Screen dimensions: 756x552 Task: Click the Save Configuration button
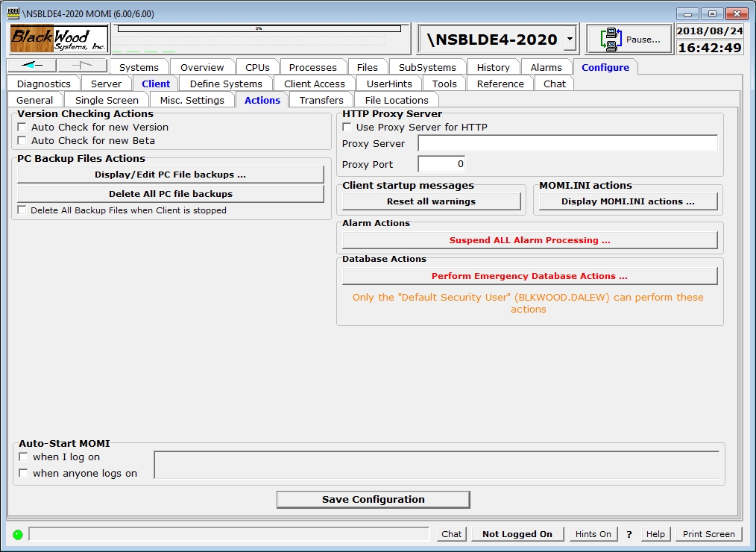click(x=373, y=500)
